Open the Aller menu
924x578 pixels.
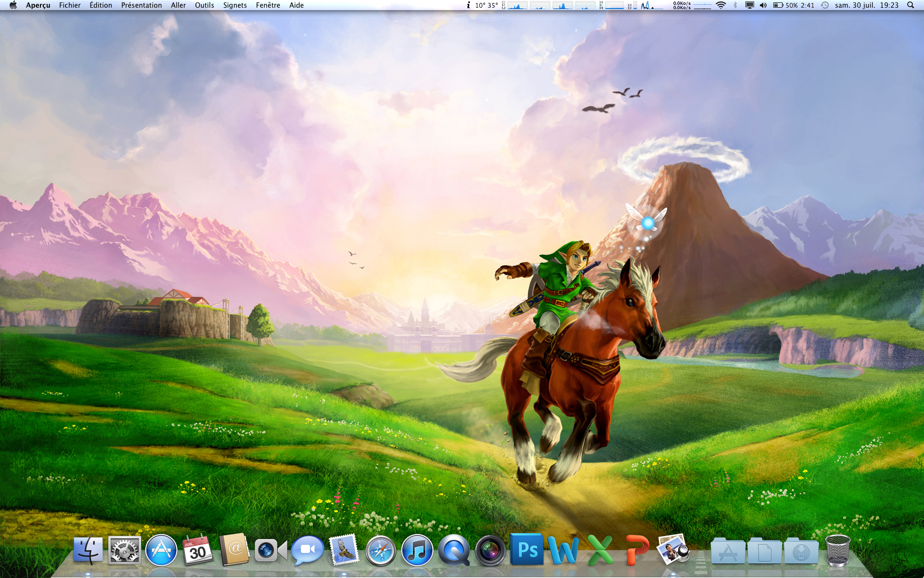pos(178,5)
